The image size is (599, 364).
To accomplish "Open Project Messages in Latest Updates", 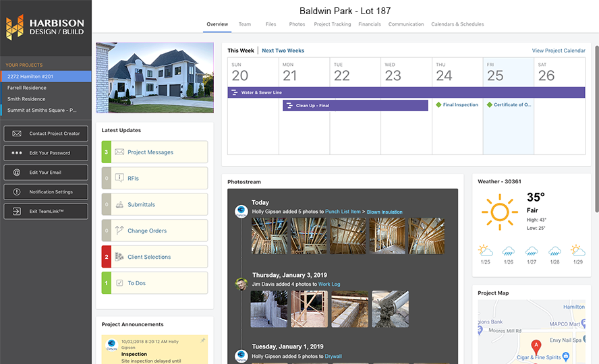I will pyautogui.click(x=150, y=152).
